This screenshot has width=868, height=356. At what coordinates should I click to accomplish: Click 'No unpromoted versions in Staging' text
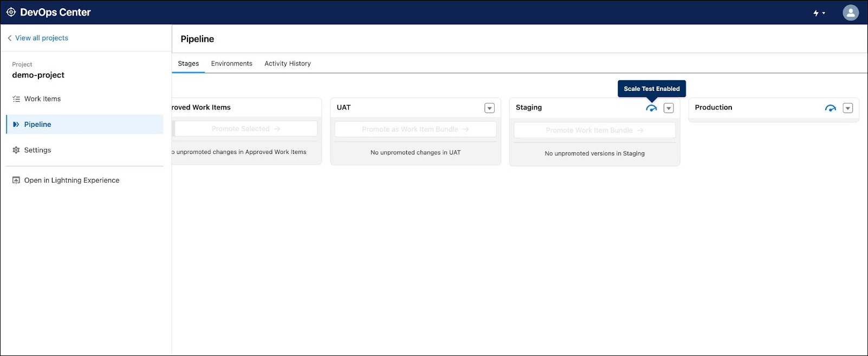[595, 154]
